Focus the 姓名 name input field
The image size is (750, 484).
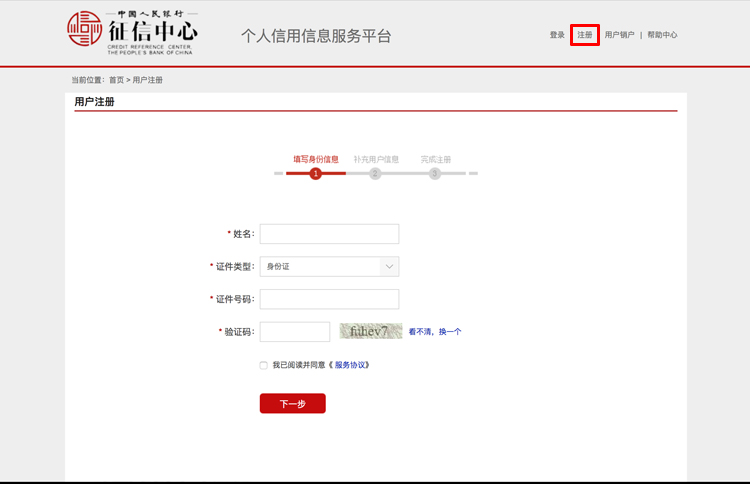[329, 234]
